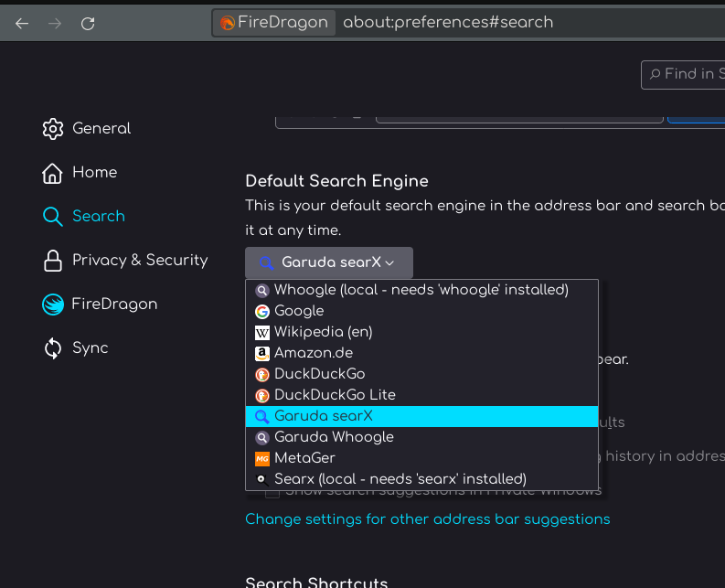This screenshot has height=588, width=725.
Task: Choose Wikipedia (en) from the list
Action: [x=421, y=332]
